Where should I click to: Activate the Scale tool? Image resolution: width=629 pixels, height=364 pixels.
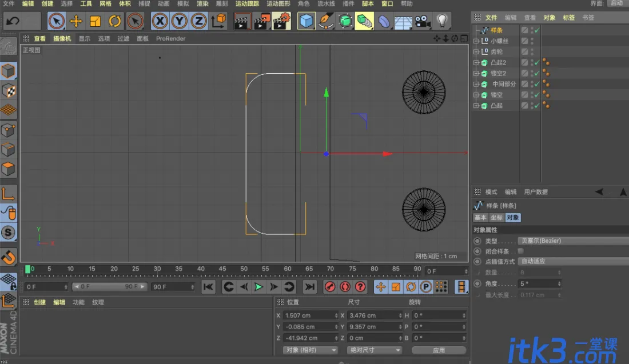[x=95, y=21]
